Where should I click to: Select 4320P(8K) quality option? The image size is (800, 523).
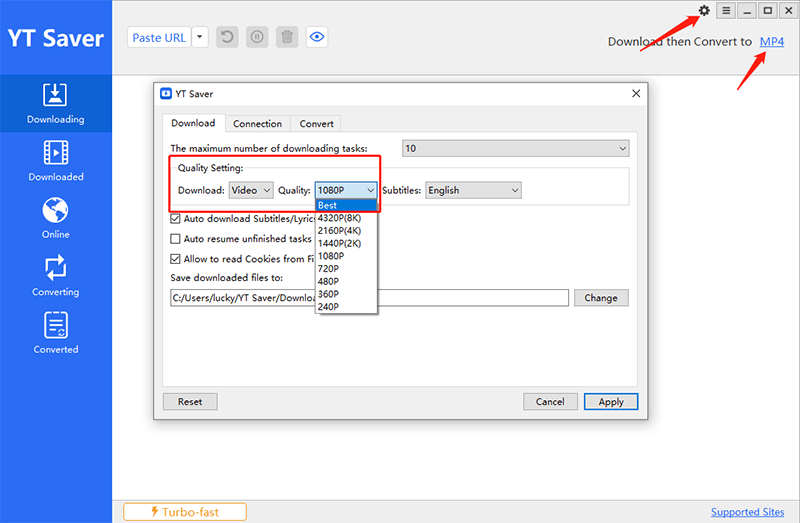tap(346, 218)
